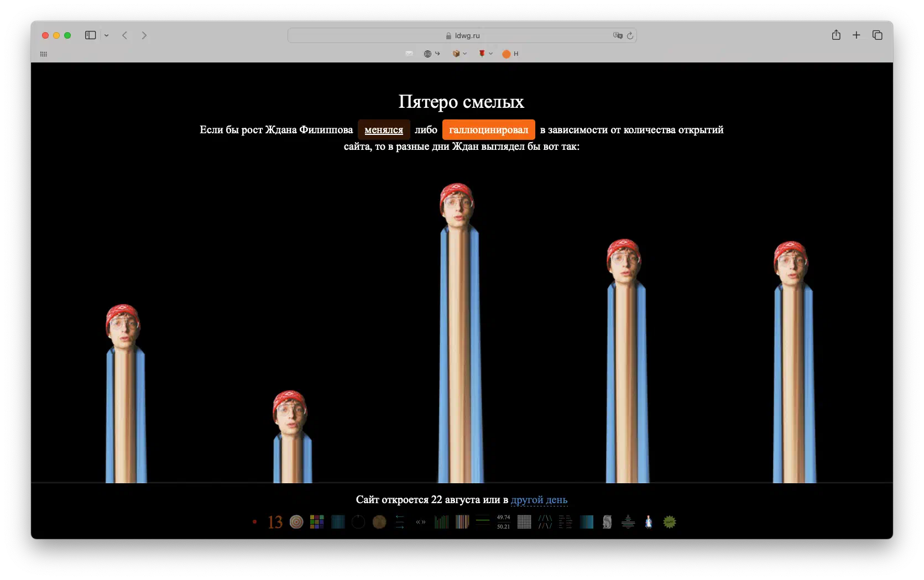This screenshot has width=924, height=580.
Task: Follow the 'другой день' link
Action: [x=539, y=500]
